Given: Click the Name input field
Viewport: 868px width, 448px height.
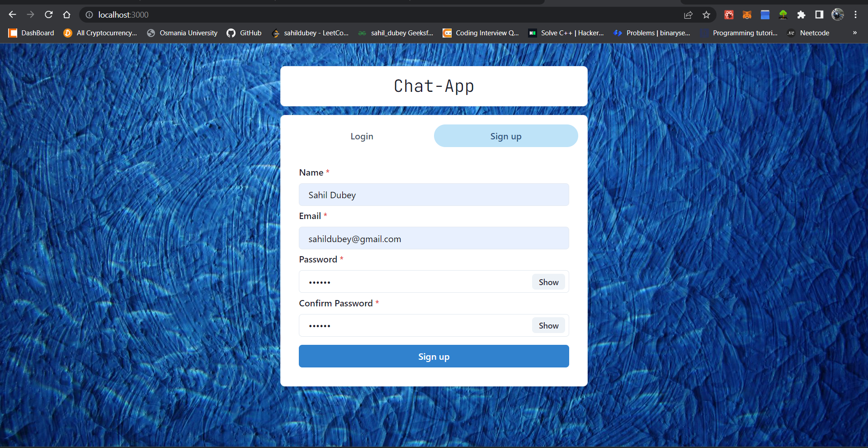Looking at the screenshot, I should (x=434, y=195).
